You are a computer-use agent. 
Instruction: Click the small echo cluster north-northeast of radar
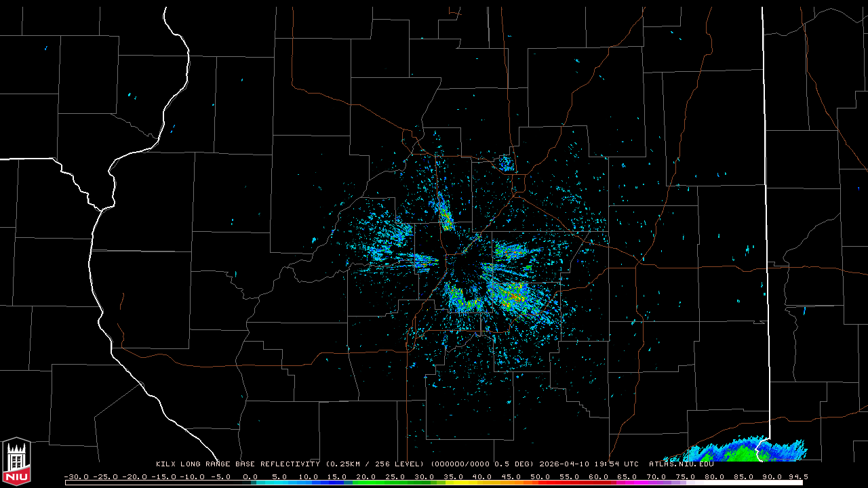(x=506, y=163)
